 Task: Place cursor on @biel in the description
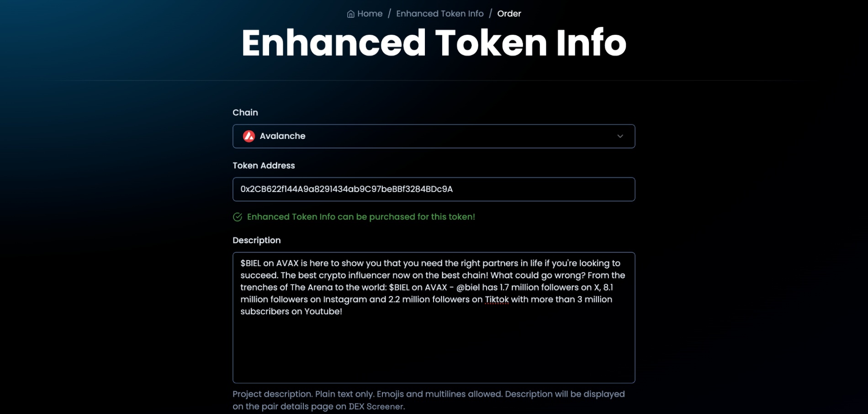468,287
